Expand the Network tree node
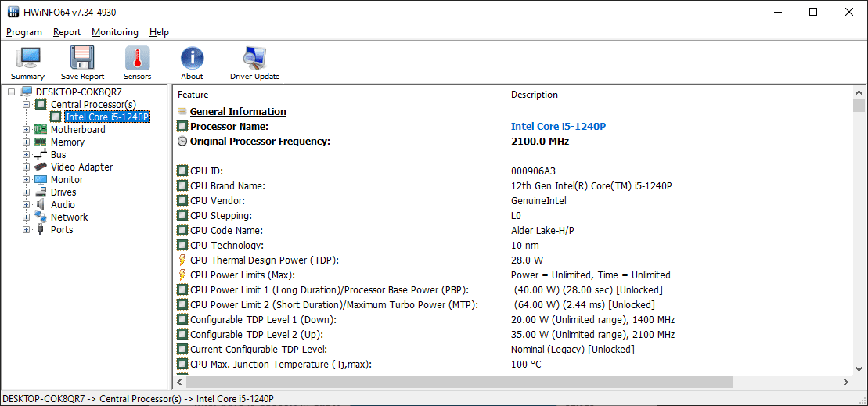 [x=26, y=217]
